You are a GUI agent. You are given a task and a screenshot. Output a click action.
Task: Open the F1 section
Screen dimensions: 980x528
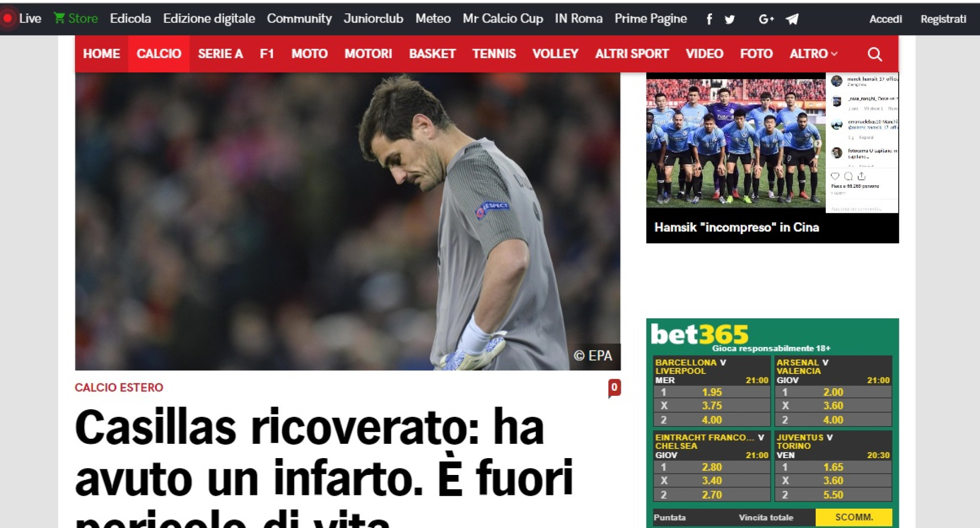coord(267,54)
